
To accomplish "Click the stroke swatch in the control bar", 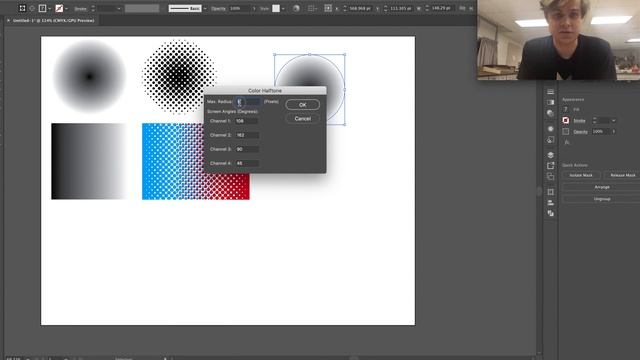I will [x=59, y=8].
